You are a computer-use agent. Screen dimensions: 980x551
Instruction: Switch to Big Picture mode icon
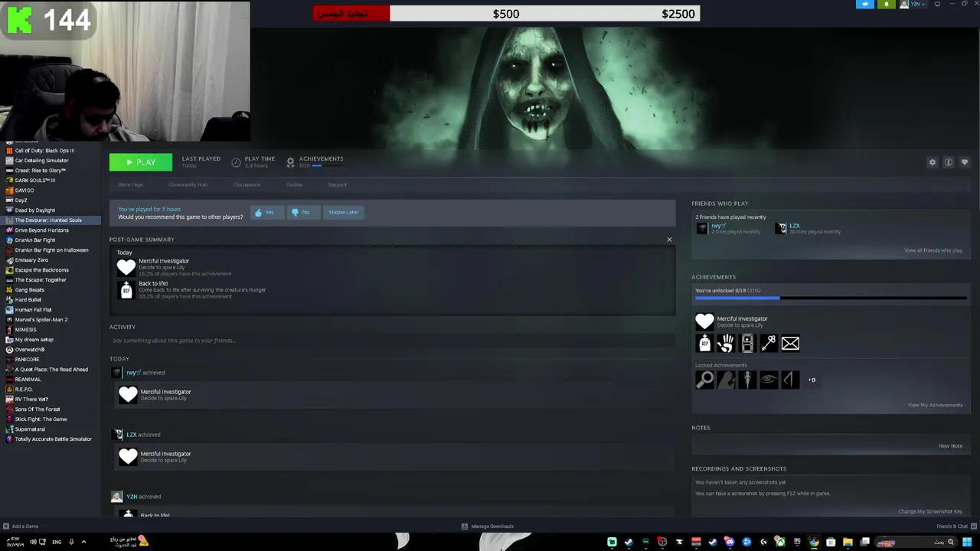click(x=937, y=4)
